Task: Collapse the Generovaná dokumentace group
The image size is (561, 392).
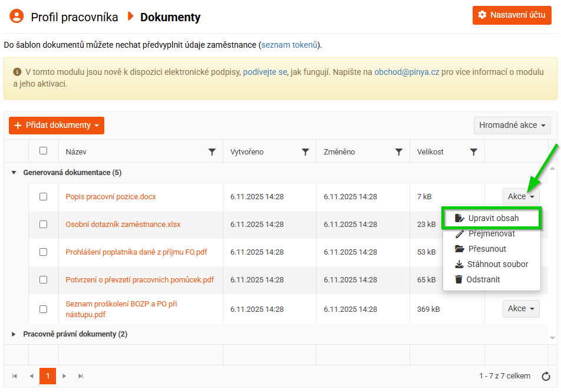Action: pos(14,173)
